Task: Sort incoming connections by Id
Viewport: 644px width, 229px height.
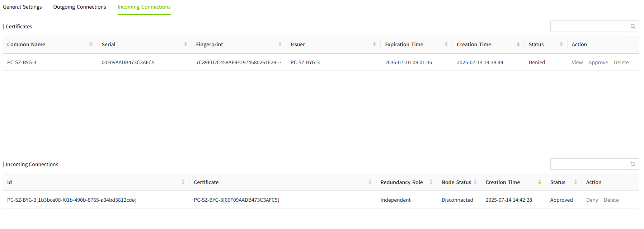Action: click(x=183, y=182)
